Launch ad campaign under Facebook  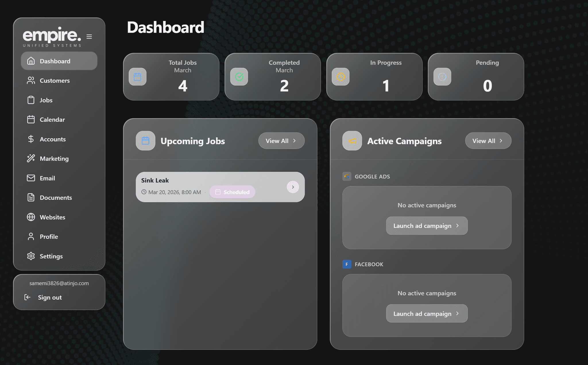click(427, 313)
